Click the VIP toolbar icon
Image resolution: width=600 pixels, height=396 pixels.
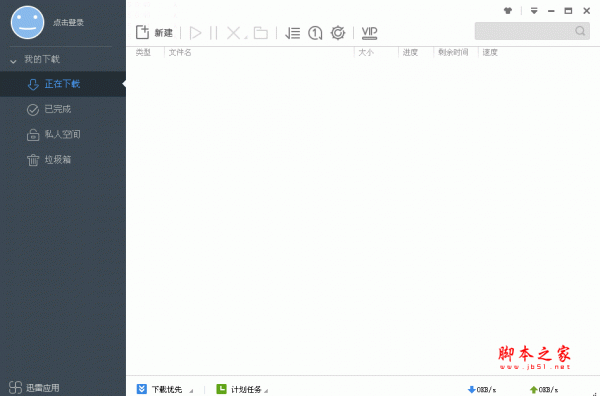pyautogui.click(x=369, y=33)
